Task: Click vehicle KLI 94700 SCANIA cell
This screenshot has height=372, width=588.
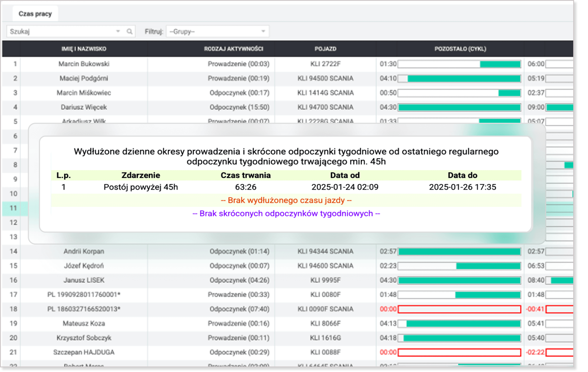Action: (325, 107)
